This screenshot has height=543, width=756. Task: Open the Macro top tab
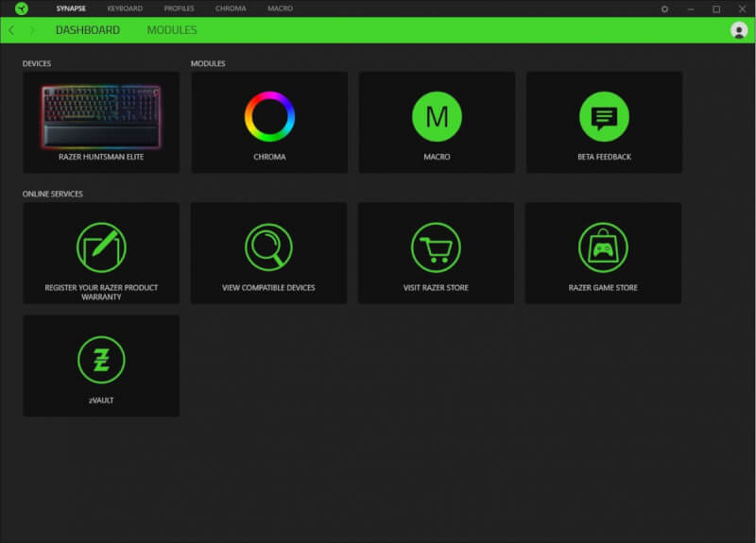click(x=280, y=8)
